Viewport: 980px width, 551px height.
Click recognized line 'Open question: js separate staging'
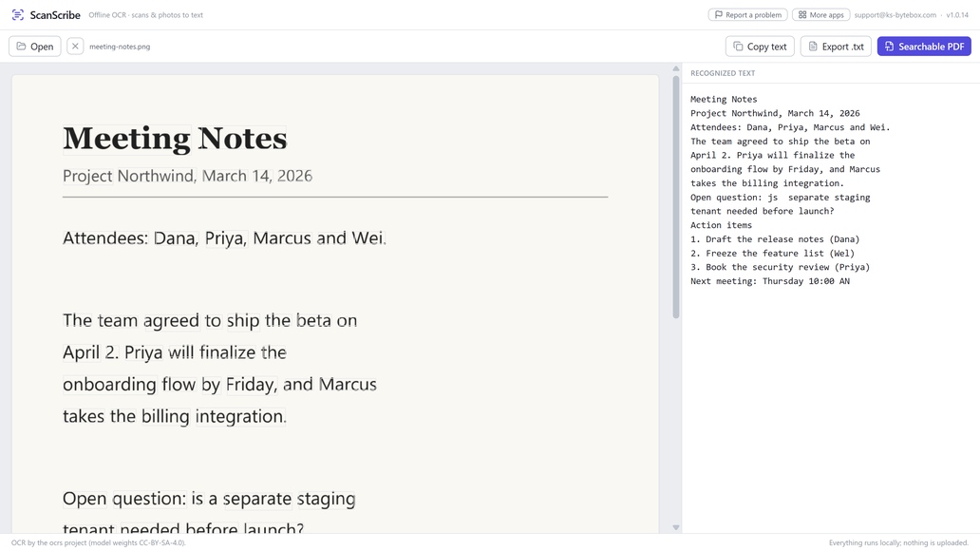click(780, 197)
